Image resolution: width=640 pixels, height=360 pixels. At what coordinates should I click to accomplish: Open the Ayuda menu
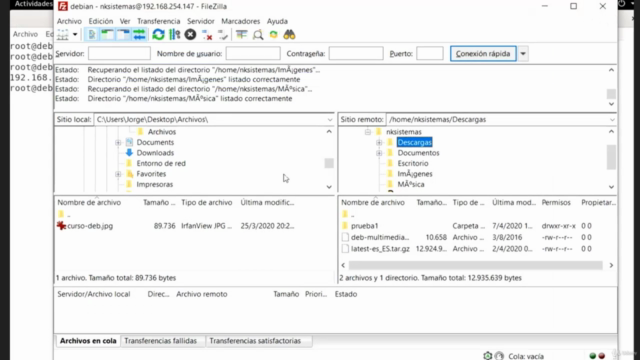coord(277,21)
